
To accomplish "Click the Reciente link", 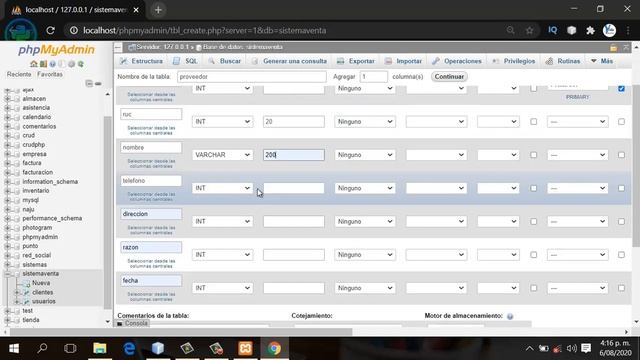I will pos(19,74).
